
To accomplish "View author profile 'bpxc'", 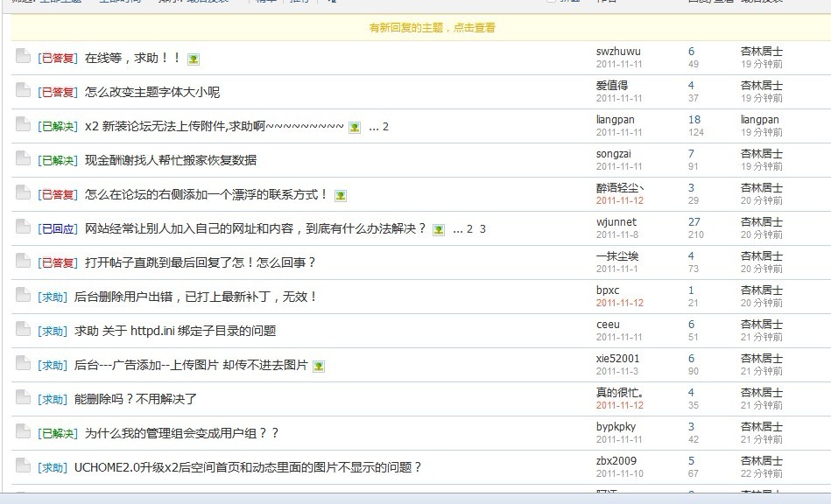I will click(608, 290).
